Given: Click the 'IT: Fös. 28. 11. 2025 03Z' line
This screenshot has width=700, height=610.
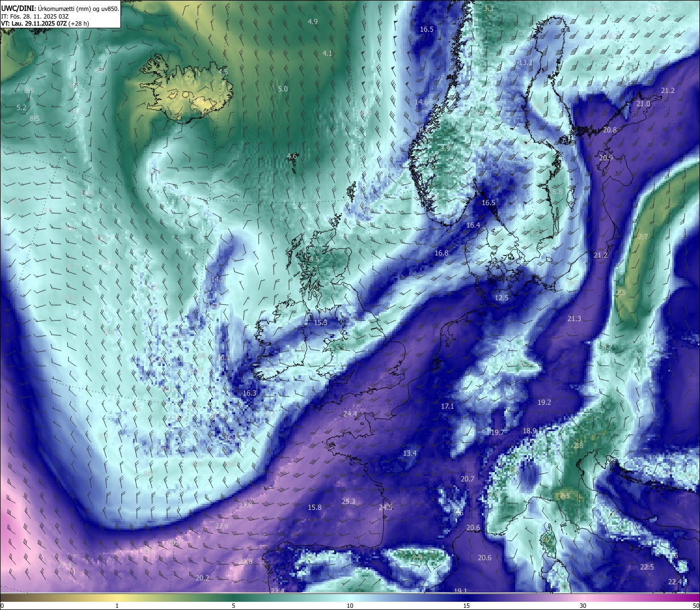Looking at the screenshot, I should (35, 16).
